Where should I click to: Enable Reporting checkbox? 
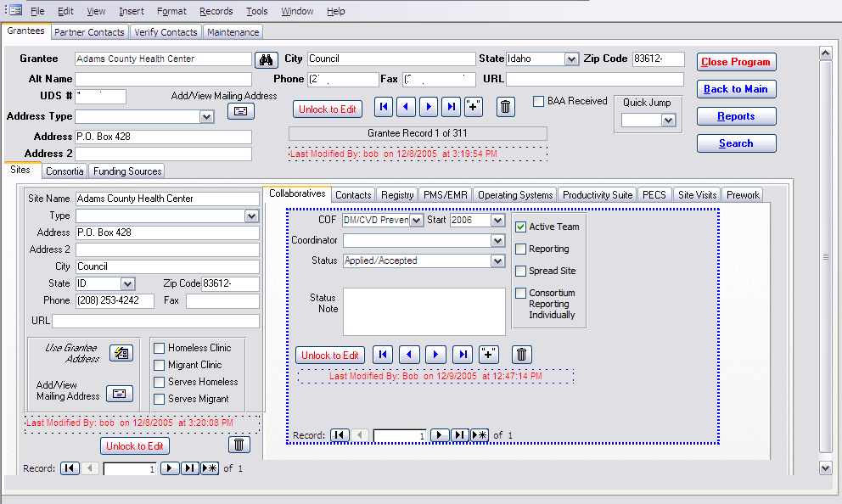pos(520,249)
